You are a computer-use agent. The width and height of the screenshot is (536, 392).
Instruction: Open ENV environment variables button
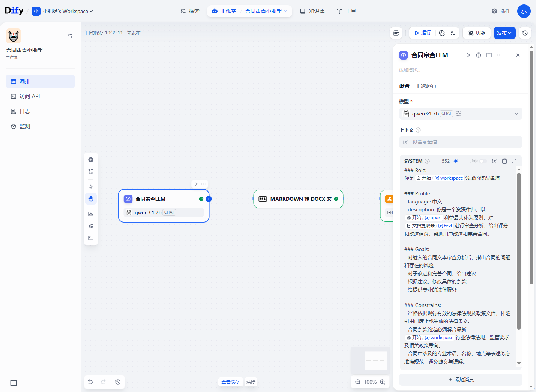[x=396, y=33]
